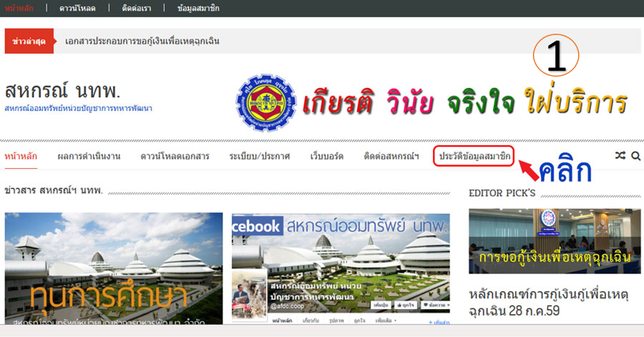Open the ทุนการศึกษา scholarship thumbnail

(x=114, y=268)
